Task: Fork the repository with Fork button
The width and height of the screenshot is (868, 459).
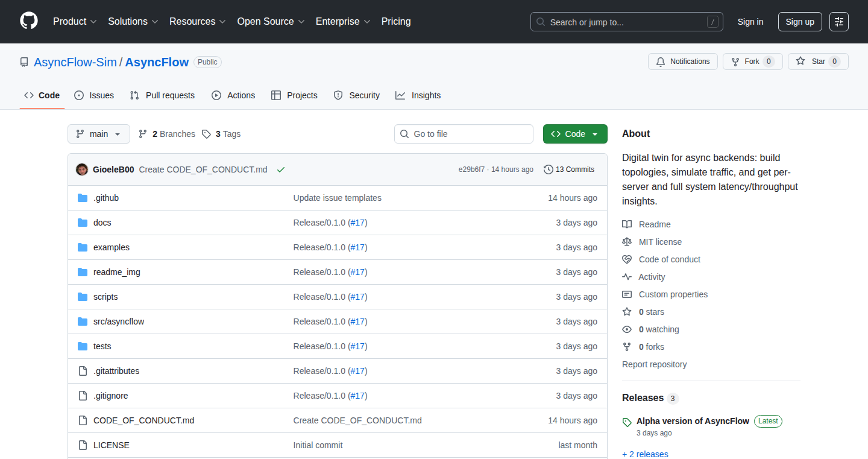Action: point(753,62)
